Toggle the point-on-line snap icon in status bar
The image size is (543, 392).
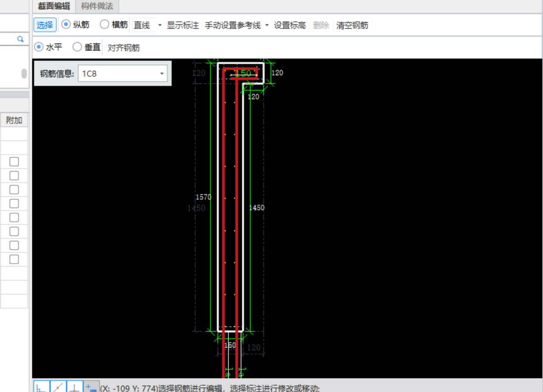[58, 386]
